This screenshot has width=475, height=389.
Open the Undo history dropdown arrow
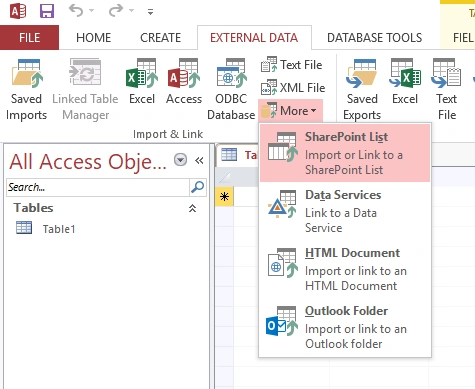tap(92, 11)
